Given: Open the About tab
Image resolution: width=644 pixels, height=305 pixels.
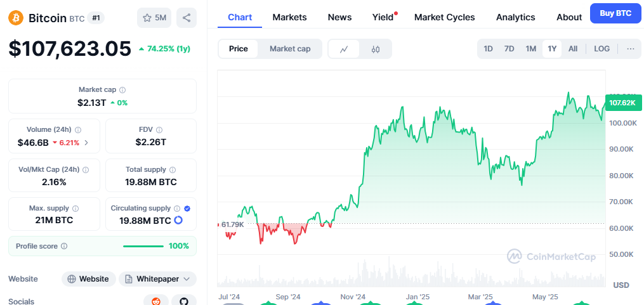Looking at the screenshot, I should [x=569, y=17].
